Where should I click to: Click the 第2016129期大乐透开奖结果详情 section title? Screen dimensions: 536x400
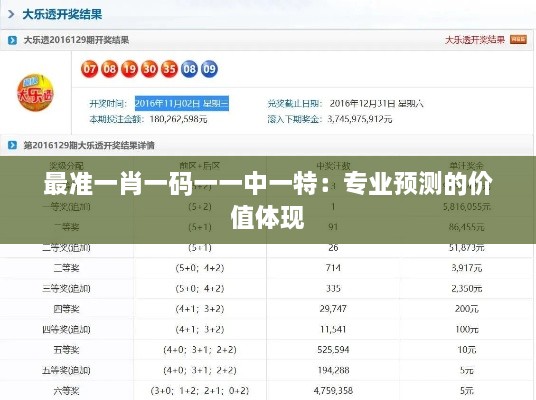(x=89, y=145)
